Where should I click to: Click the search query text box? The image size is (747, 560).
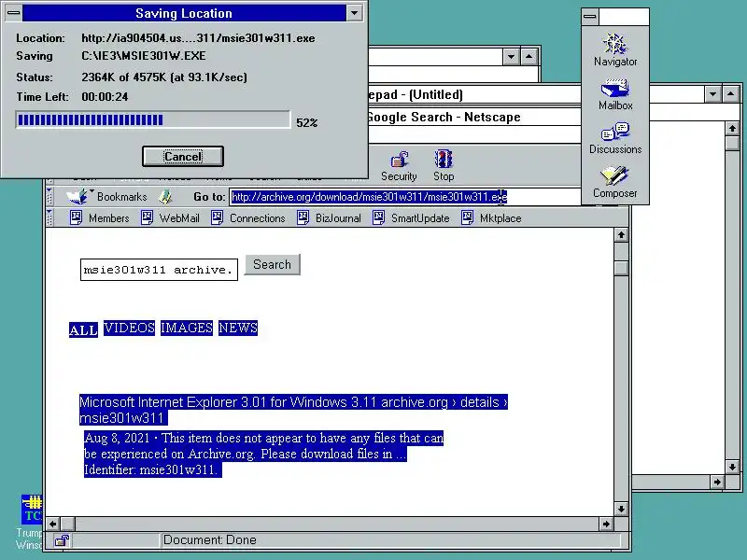(x=159, y=270)
